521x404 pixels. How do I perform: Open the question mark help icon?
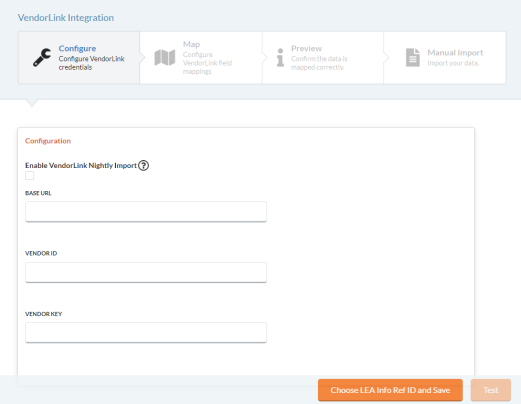pos(144,165)
